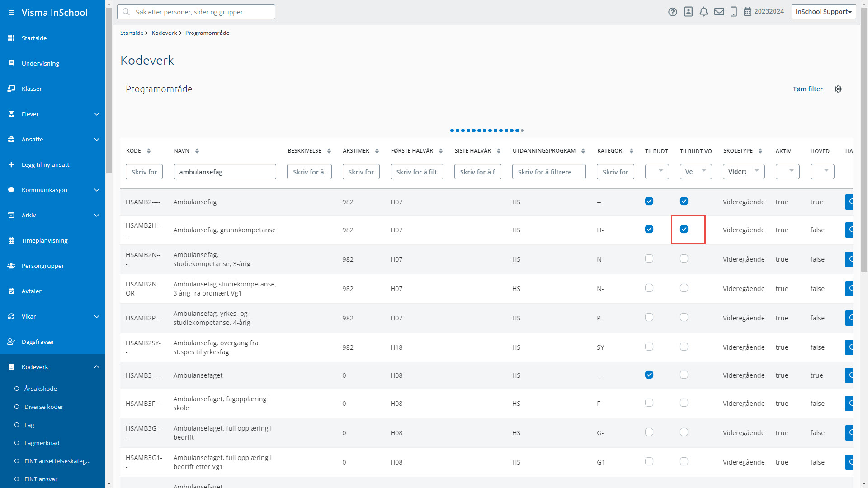Sort by BESKRIVELSE column arrows
This screenshot has width=868, height=488.
click(x=329, y=151)
